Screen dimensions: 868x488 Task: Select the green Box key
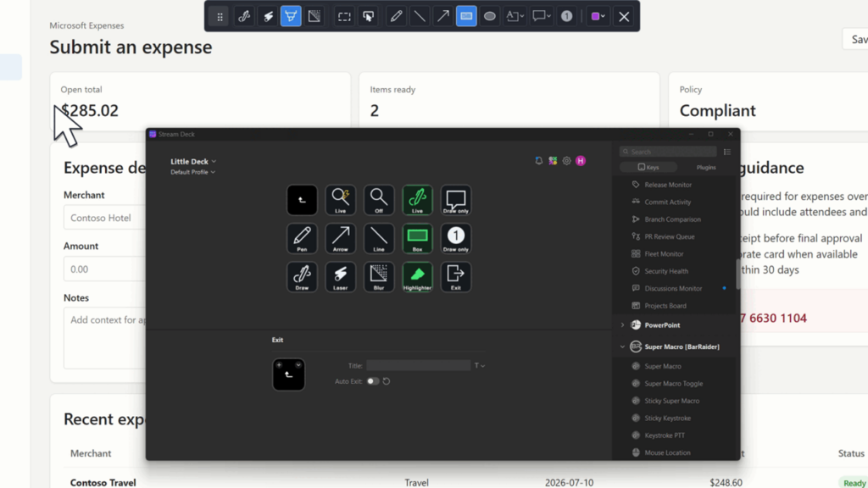click(417, 238)
